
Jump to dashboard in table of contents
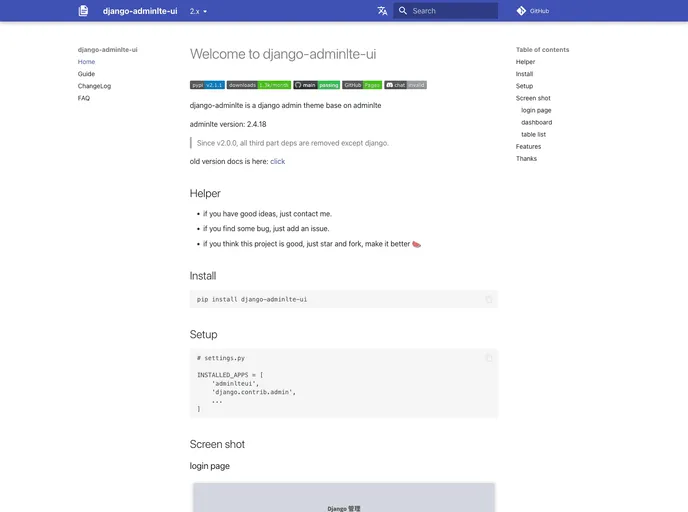point(536,122)
